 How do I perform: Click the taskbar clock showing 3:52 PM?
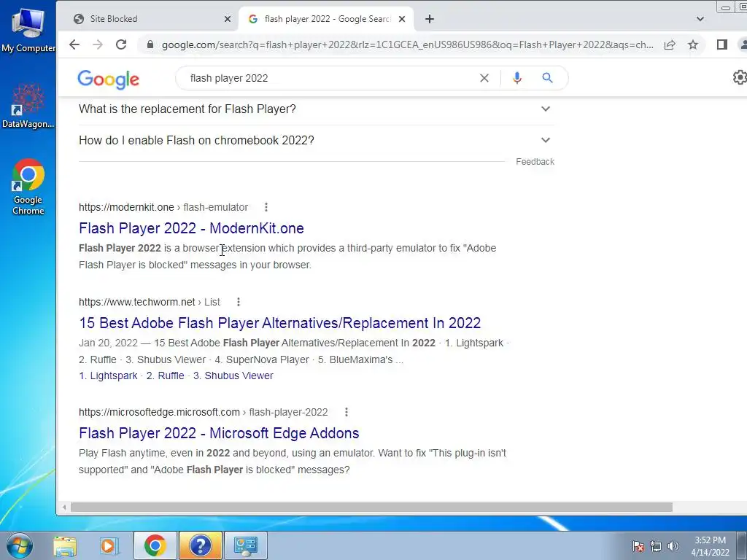tap(711, 546)
